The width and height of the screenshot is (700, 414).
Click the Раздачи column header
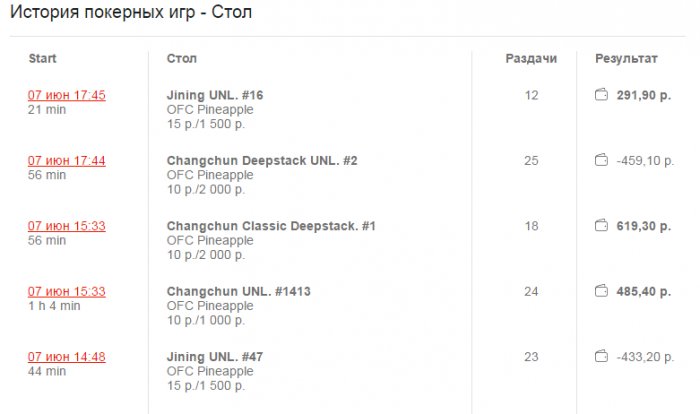pos(530,59)
